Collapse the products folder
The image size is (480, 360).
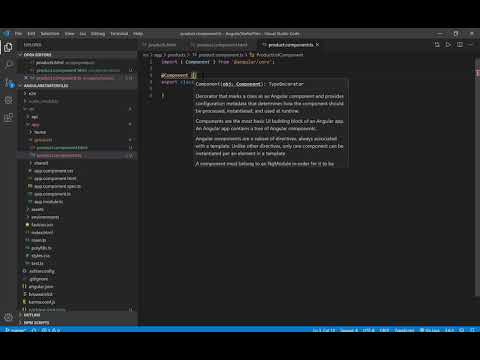[x=77, y=140]
